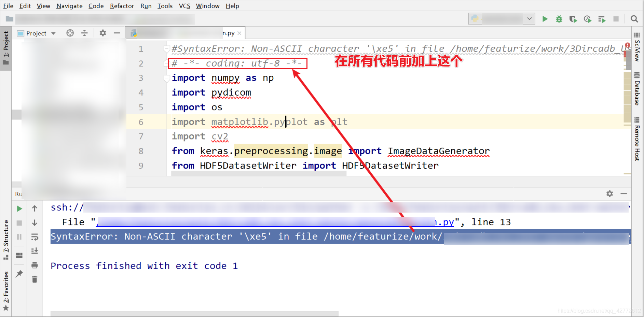Click the editor horizontal scrollbar
Screen dimensions: 644x317
click(x=259, y=174)
